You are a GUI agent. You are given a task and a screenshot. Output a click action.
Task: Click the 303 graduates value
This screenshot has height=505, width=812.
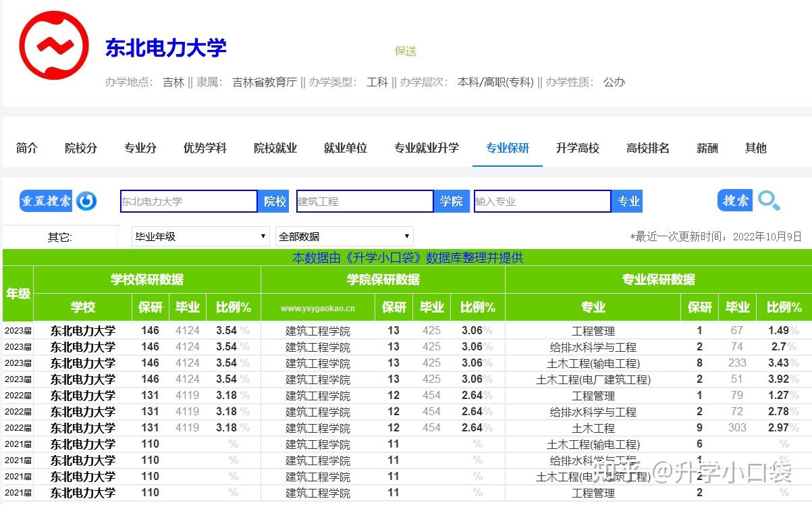pos(737,428)
